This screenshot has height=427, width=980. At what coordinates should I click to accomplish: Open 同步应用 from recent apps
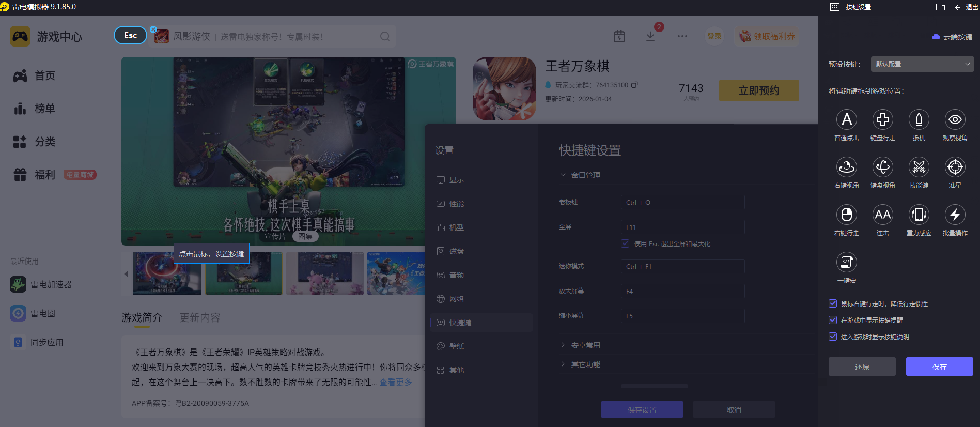pos(37,342)
